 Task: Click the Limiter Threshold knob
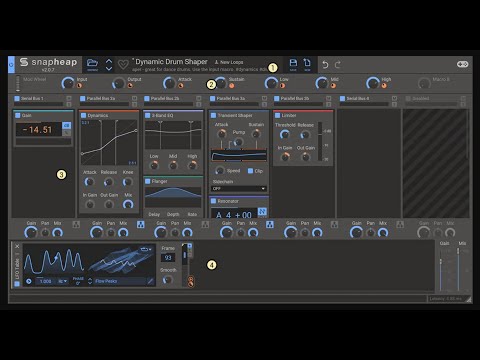285,134
